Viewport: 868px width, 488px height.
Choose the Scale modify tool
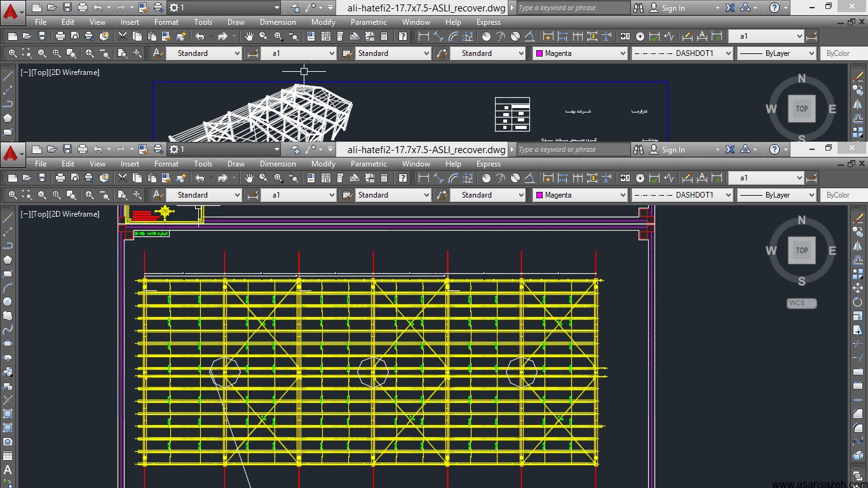858,316
